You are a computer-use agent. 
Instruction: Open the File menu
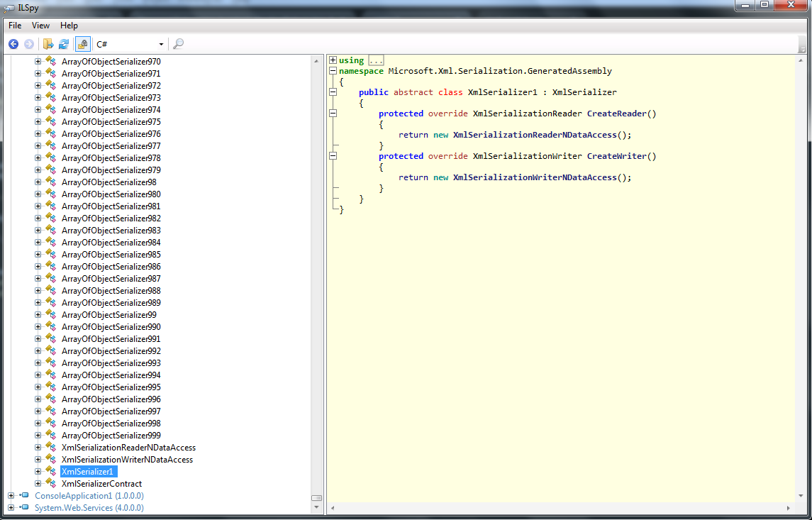coord(15,26)
